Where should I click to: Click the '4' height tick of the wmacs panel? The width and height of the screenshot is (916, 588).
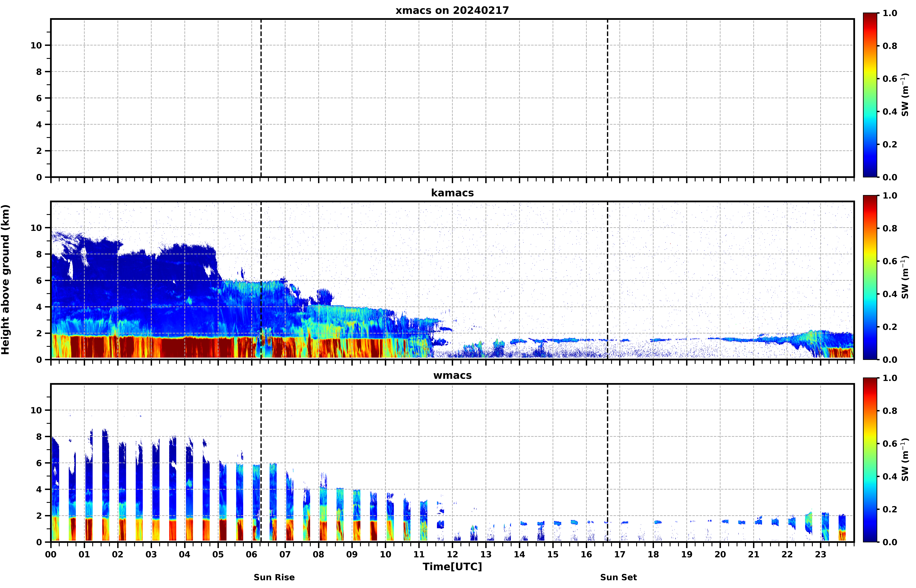pos(39,489)
